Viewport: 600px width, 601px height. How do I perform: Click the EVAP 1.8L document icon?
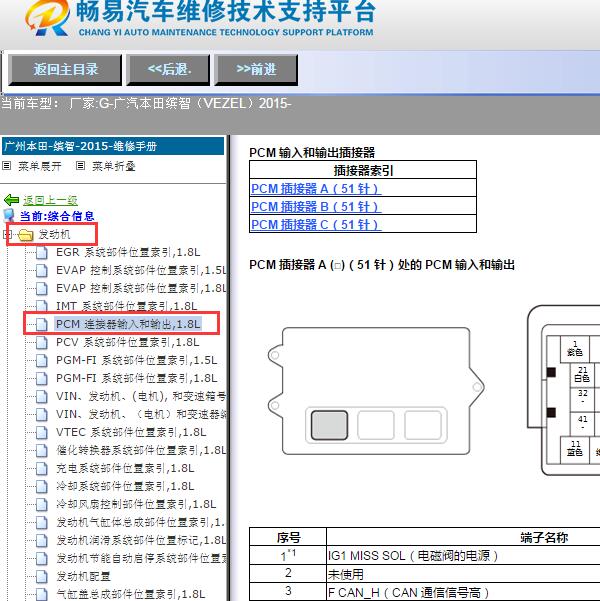tap(41, 289)
